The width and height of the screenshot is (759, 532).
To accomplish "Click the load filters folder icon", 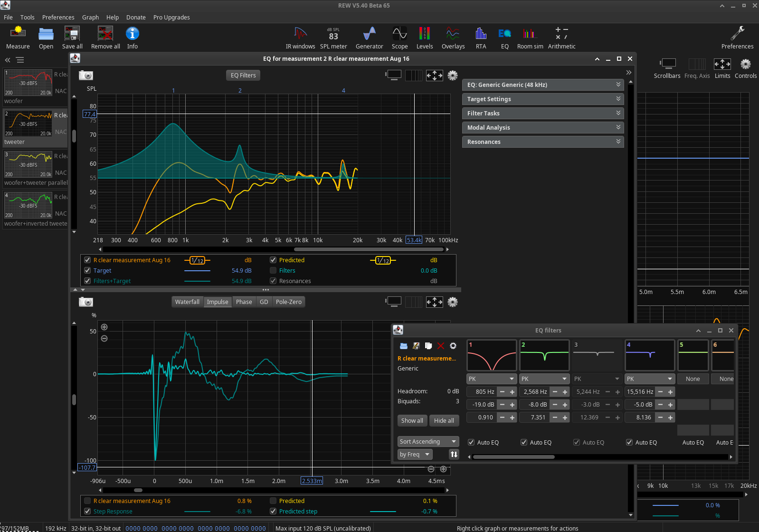I will click(404, 346).
